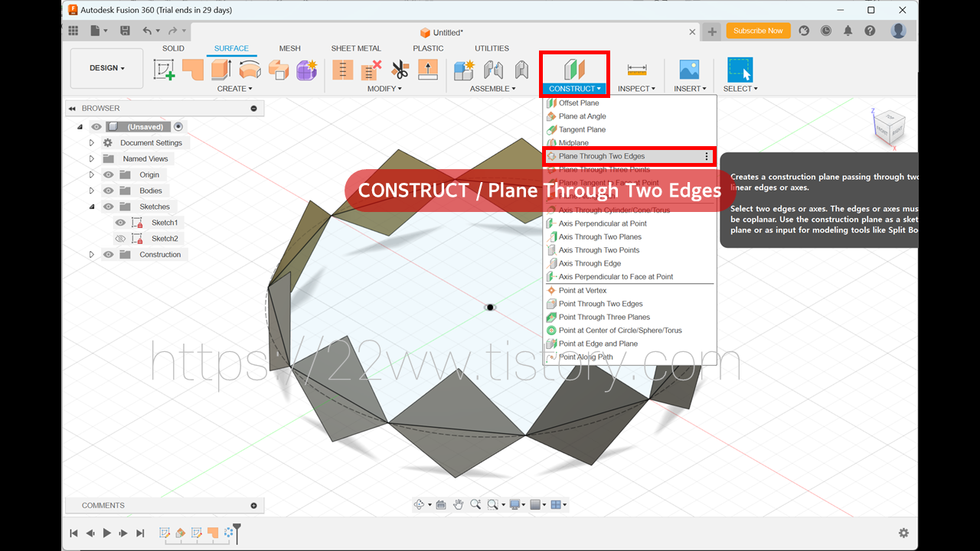The height and width of the screenshot is (551, 980).
Task: Toggle visibility of the Construction folder
Action: (x=108, y=255)
